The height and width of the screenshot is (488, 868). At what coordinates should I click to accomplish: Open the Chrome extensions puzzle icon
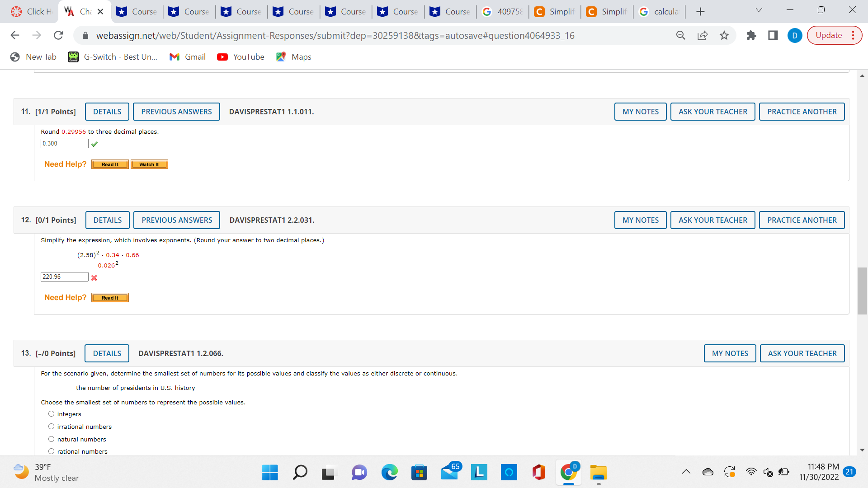point(751,35)
